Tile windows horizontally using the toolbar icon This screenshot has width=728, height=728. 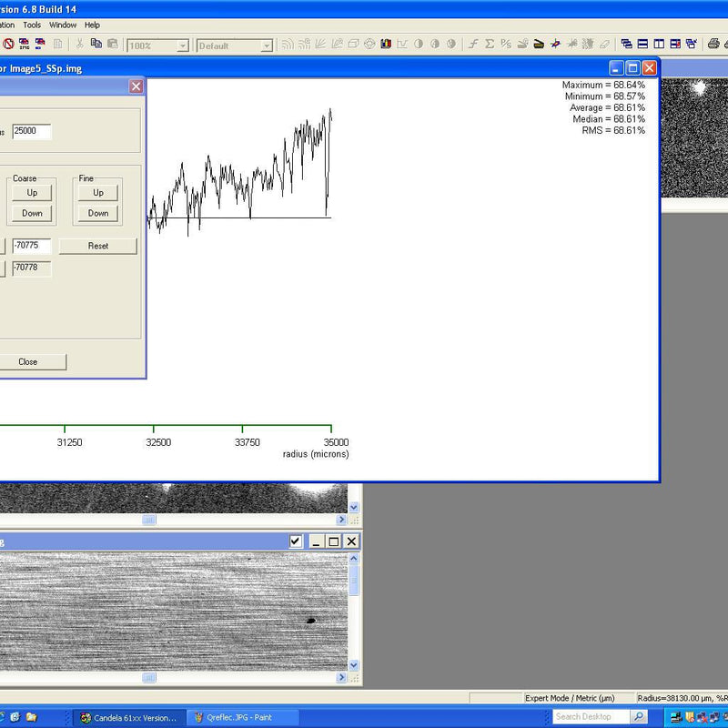coord(641,44)
